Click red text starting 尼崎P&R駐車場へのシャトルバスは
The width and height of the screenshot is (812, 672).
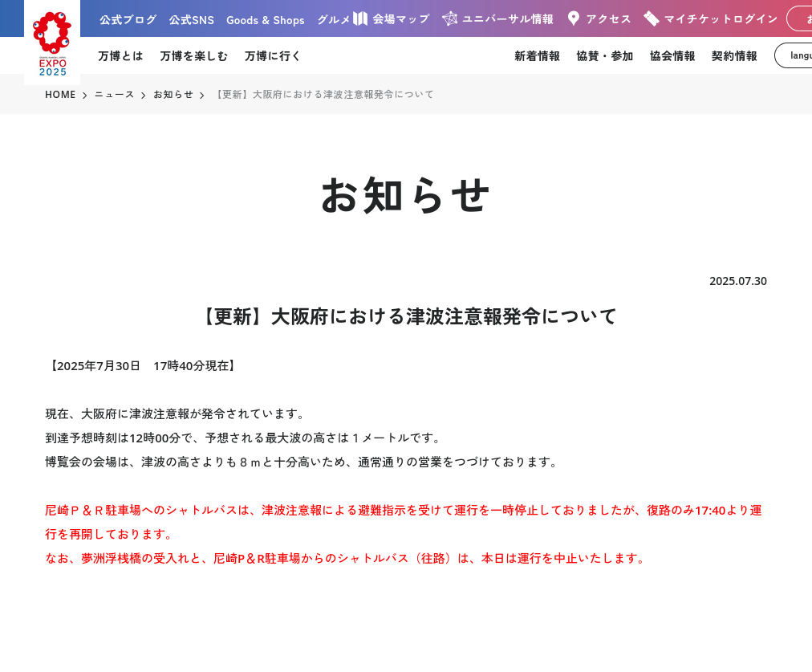pos(404,511)
